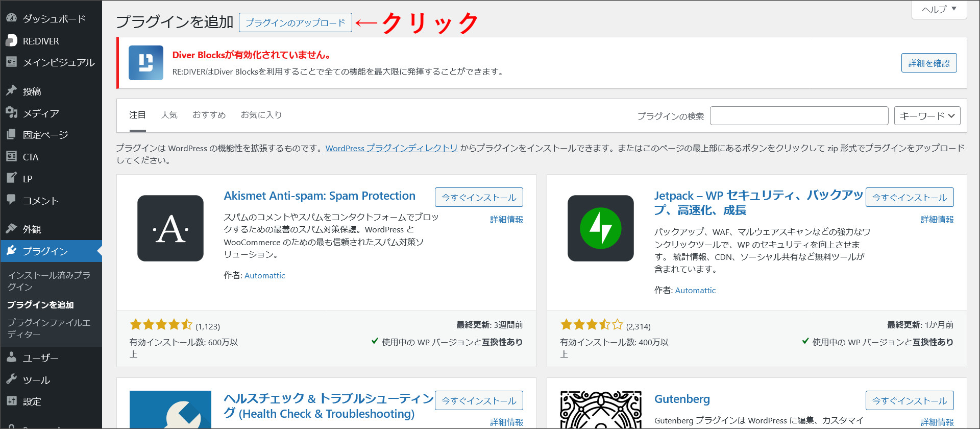Click the ツール wrench icon
The height and width of the screenshot is (429, 980).
(11, 379)
